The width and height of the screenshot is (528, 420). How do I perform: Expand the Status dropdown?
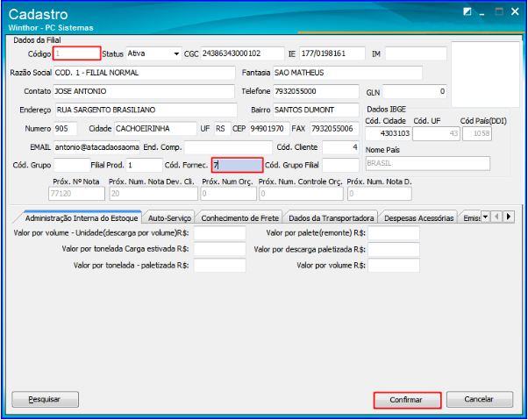pos(176,53)
